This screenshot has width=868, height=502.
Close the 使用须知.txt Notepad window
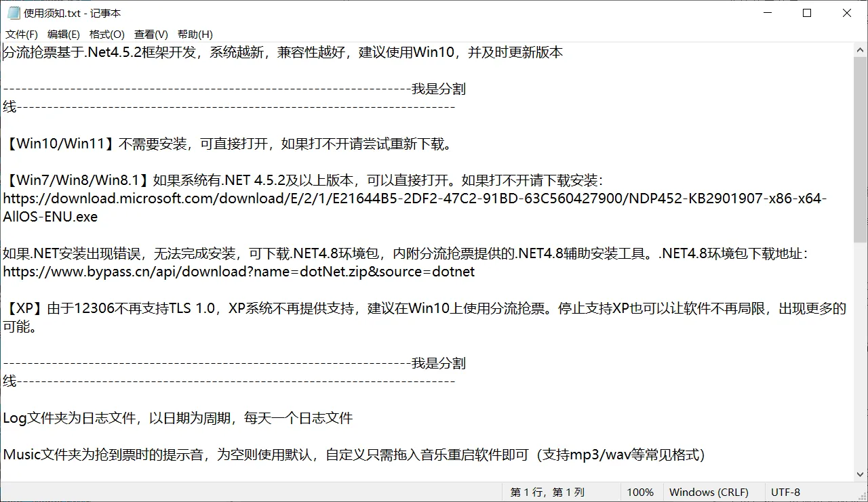pyautogui.click(x=847, y=13)
